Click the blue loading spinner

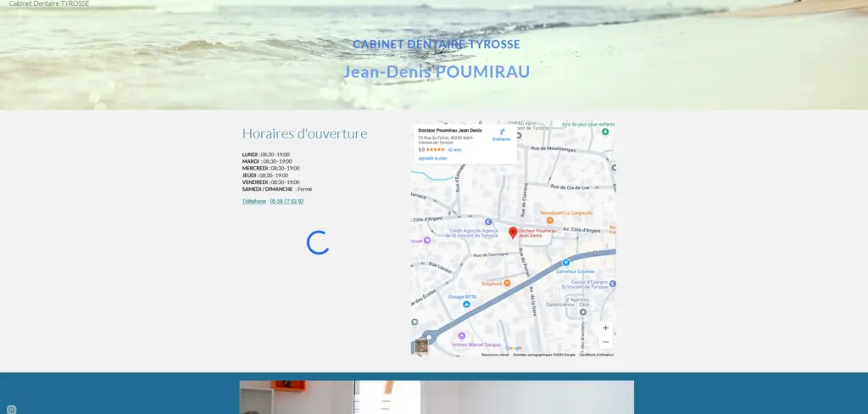pos(318,243)
